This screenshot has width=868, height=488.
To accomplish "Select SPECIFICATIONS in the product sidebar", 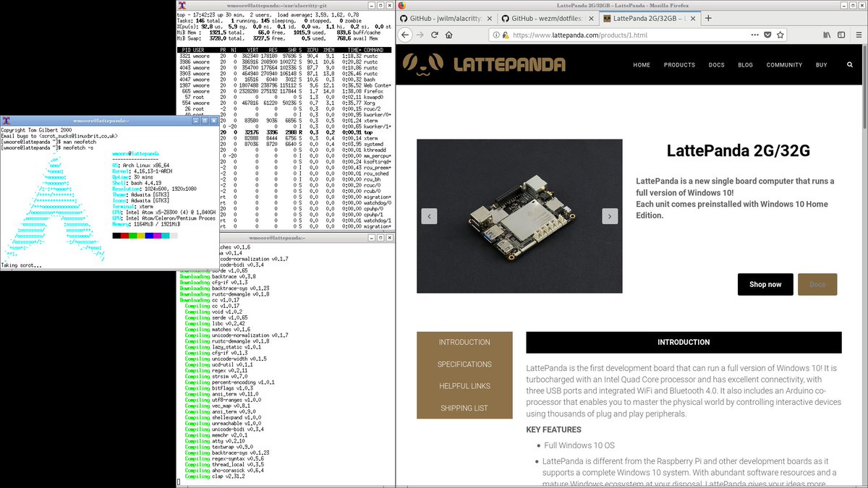I will pos(464,364).
